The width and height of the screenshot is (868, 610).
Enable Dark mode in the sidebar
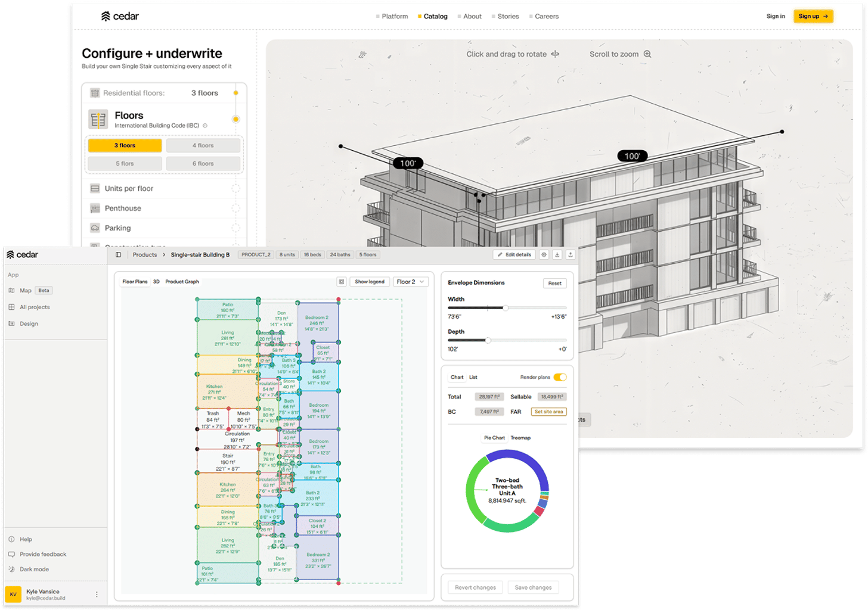point(34,569)
